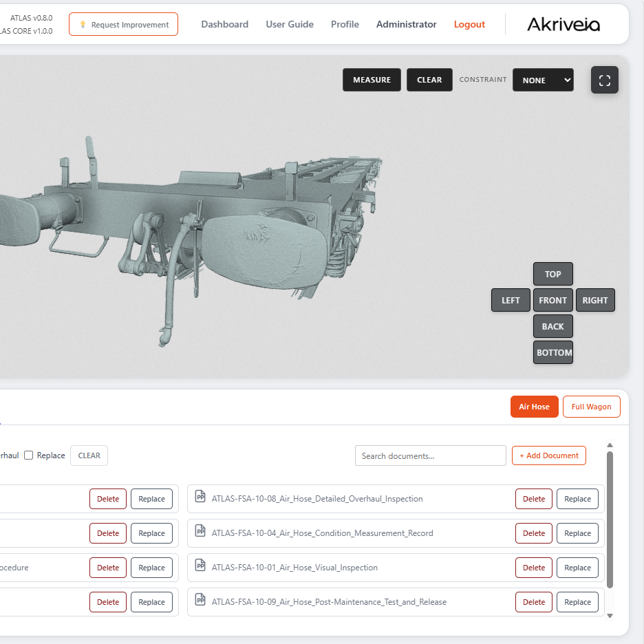644x644 pixels.
Task: Switch to the Full Wagon tab
Action: click(x=592, y=407)
